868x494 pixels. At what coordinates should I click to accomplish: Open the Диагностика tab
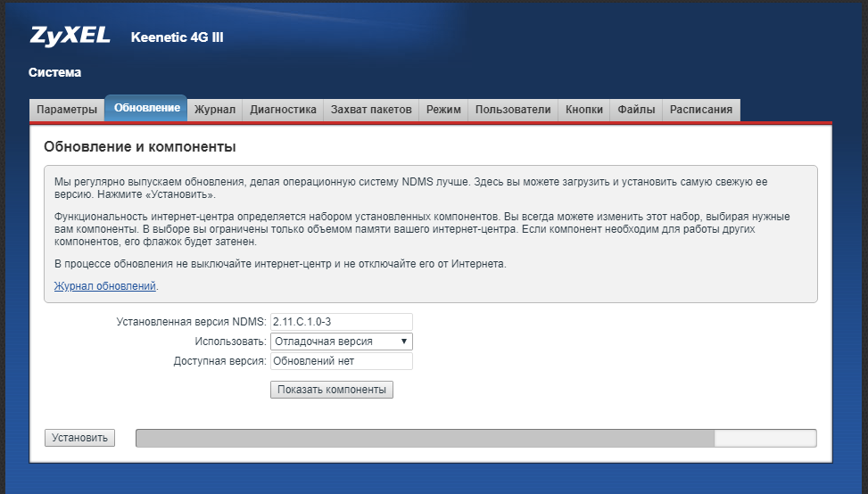283,110
